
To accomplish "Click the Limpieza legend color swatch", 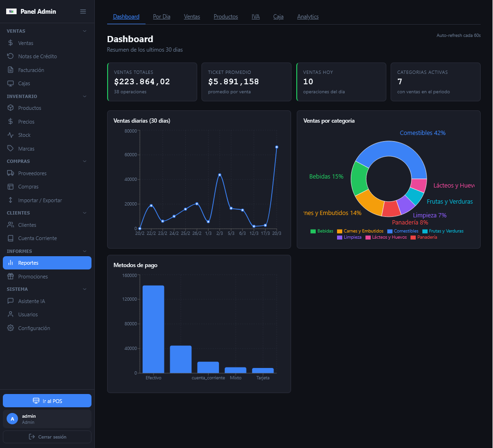I will (339, 237).
